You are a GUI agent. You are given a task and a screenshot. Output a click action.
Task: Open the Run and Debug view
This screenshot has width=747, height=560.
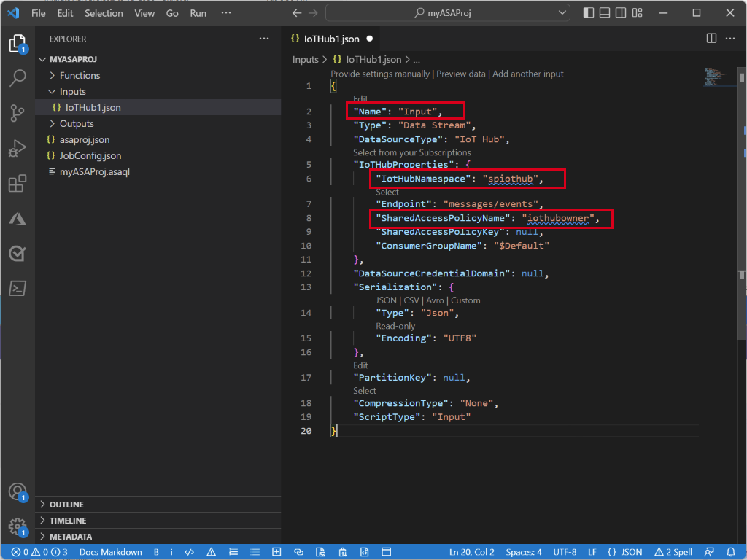point(18,148)
